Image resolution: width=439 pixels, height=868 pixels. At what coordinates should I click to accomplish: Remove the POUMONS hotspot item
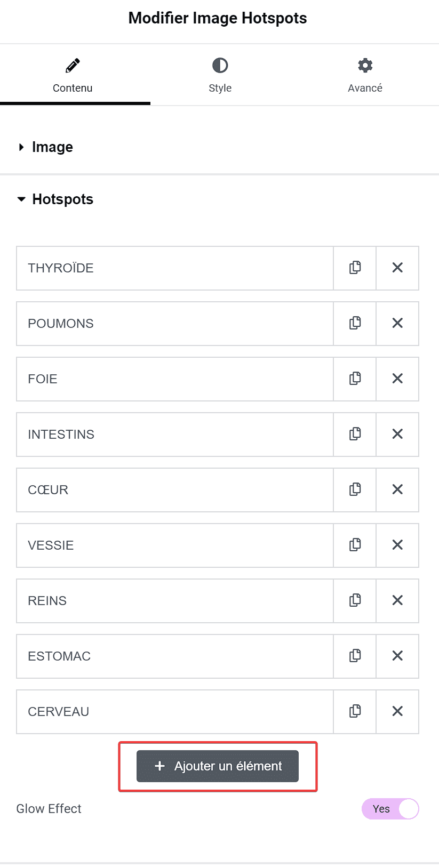pos(397,323)
